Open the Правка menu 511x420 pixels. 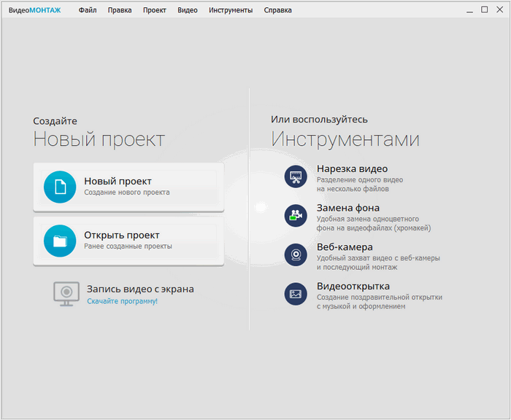point(120,10)
